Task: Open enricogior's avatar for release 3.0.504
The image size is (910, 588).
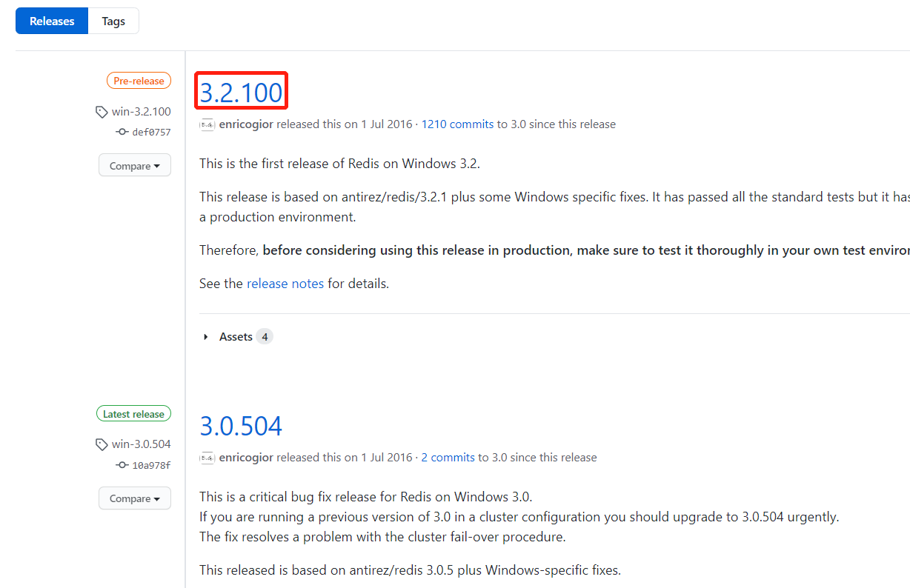Action: 207,458
